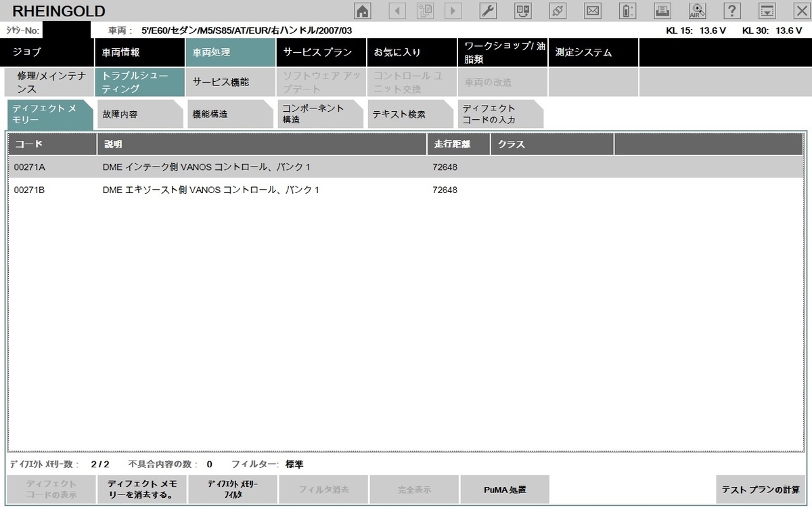Open コンポーネント構造 tab
Screen dimensions: 812x508
[321, 114]
